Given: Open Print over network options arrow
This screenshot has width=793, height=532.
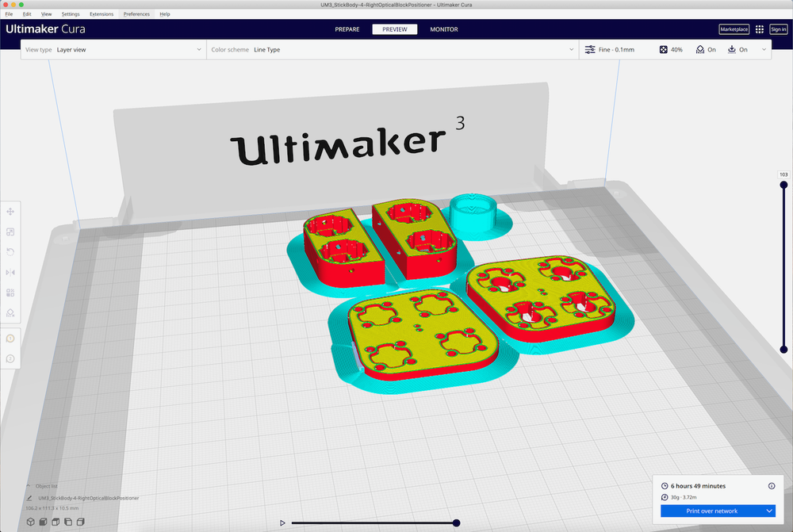Looking at the screenshot, I should tap(769, 511).
